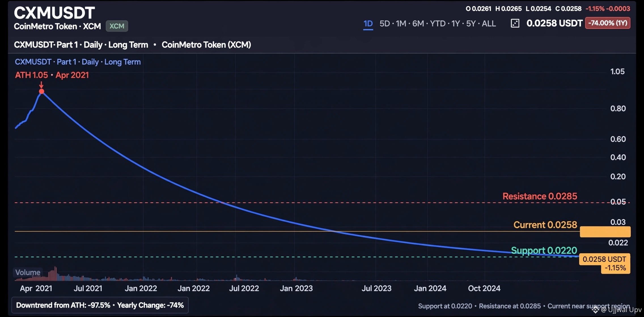This screenshot has height=317, width=644.
Task: Click the CoinMetro Token · XCM subtitle
Action: click(58, 26)
